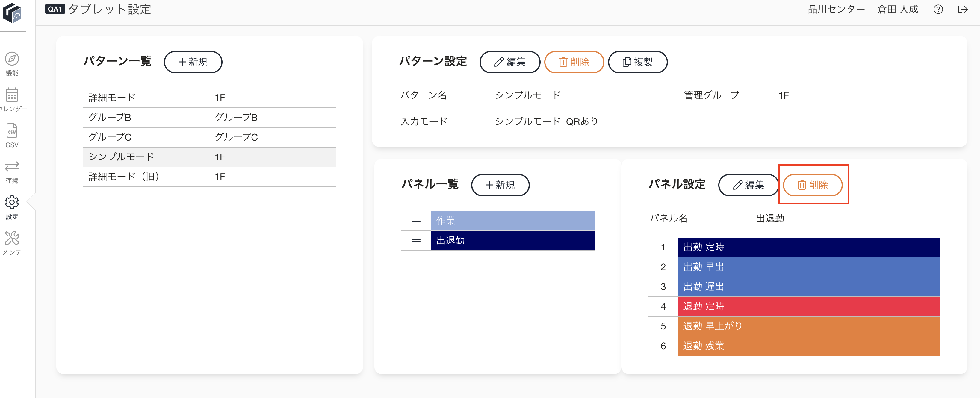Click 新規 button in パネル一覧
This screenshot has width=980, height=398.
(x=500, y=185)
